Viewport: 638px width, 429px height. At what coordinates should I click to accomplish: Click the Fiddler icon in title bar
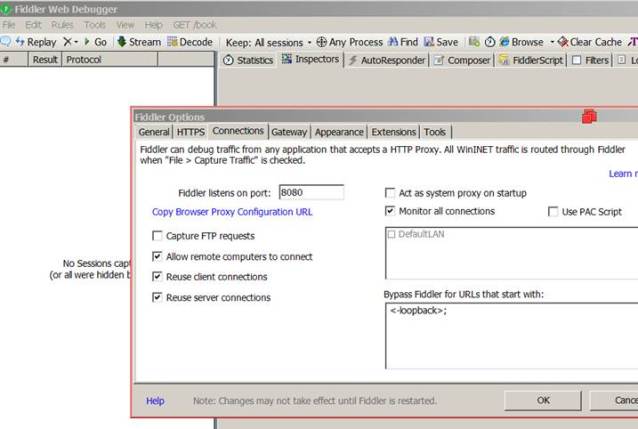click(6, 9)
